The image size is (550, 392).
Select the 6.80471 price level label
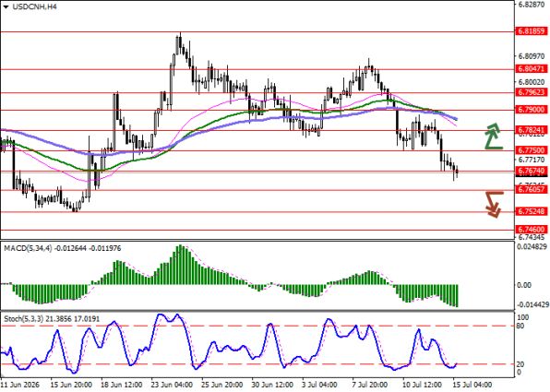[x=532, y=69]
